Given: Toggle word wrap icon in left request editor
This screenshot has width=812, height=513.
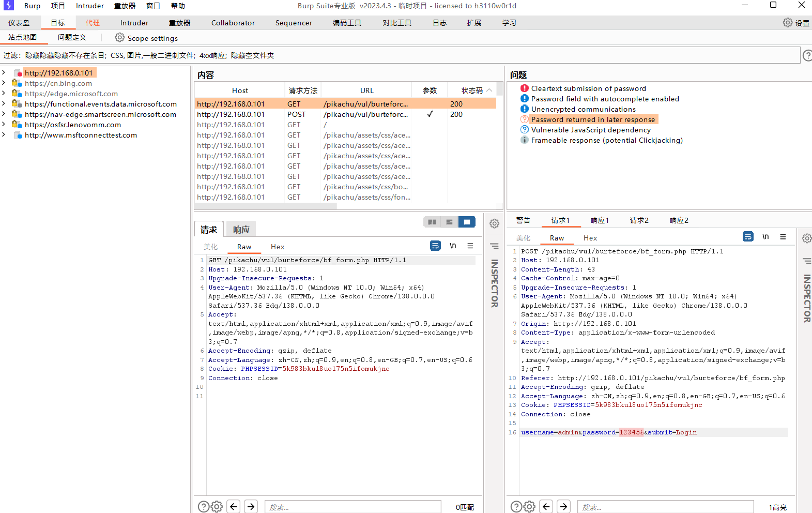Looking at the screenshot, I should click(436, 246).
